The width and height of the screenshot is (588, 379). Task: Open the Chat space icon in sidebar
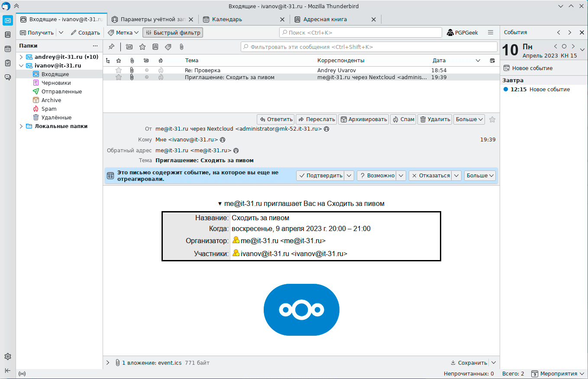tap(7, 77)
